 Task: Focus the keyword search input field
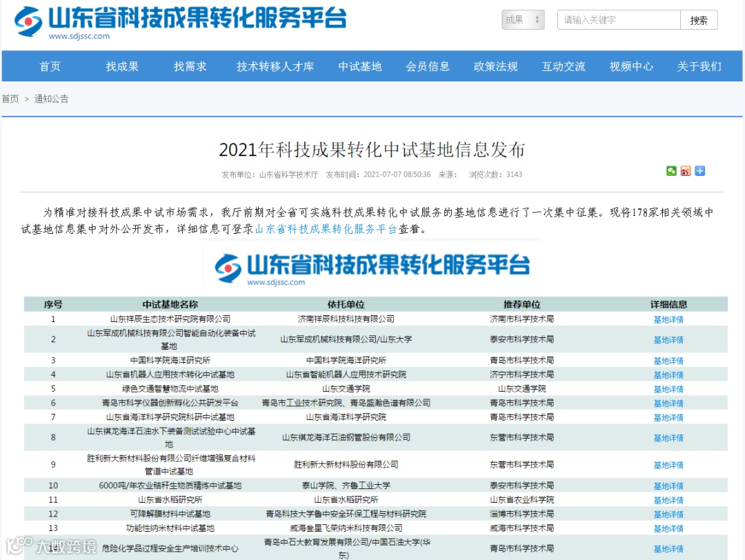(x=619, y=20)
